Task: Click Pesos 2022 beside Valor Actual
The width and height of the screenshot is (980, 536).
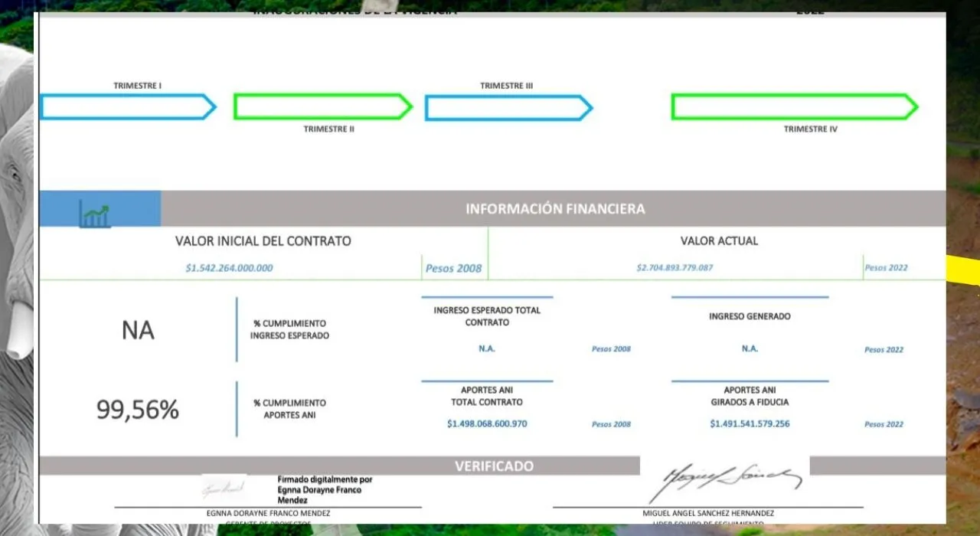Action: point(887,268)
